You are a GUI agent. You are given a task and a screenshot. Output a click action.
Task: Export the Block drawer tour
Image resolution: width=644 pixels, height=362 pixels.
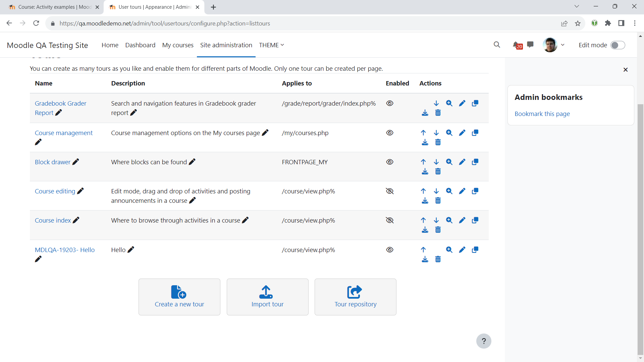[x=425, y=172]
